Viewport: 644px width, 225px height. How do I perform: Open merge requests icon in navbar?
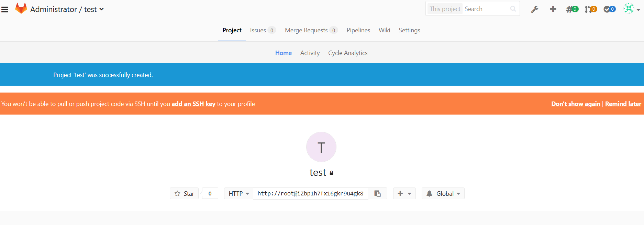[x=591, y=9]
